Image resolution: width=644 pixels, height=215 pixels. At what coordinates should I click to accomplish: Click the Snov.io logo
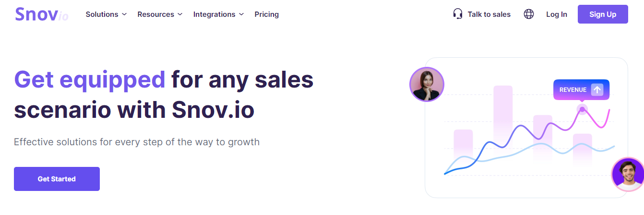[41, 14]
